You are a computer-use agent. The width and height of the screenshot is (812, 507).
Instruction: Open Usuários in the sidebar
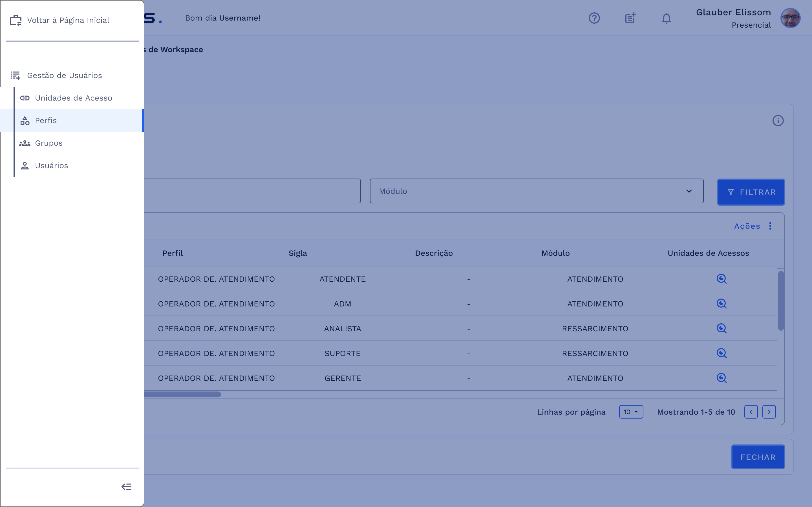point(51,166)
